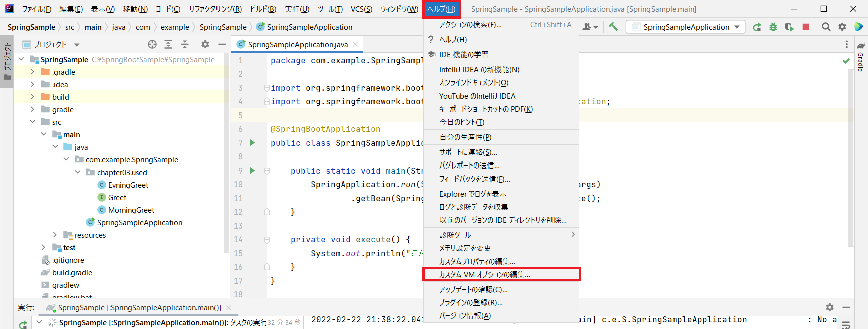Open the プロジェクト view dropdown arrow
This screenshot has width=868, height=329.
77,45
